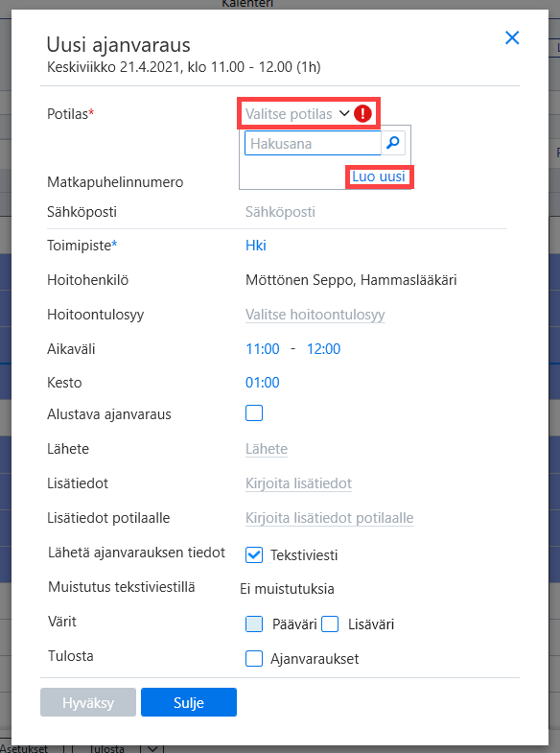
Task: Change the 12:00 end time
Action: pyautogui.click(x=323, y=348)
